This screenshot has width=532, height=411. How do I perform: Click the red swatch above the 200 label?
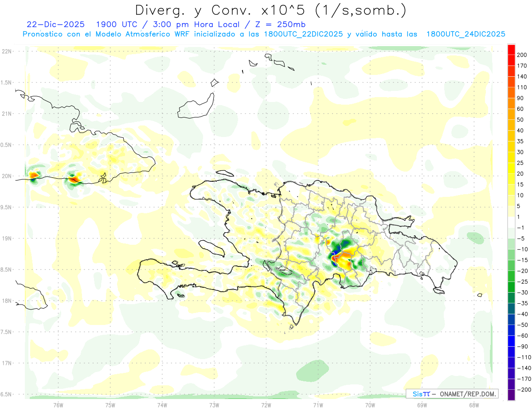(511, 50)
